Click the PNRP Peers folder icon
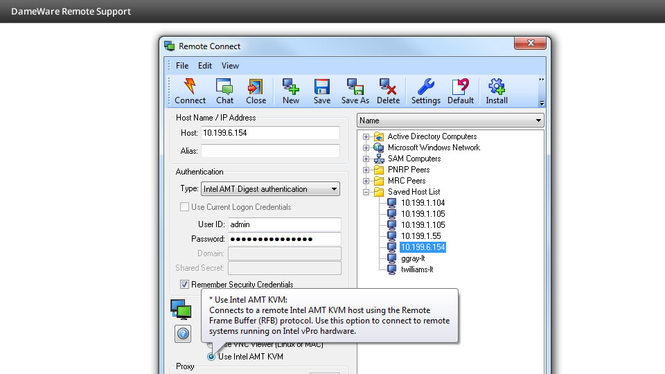The image size is (665, 374). [x=379, y=170]
